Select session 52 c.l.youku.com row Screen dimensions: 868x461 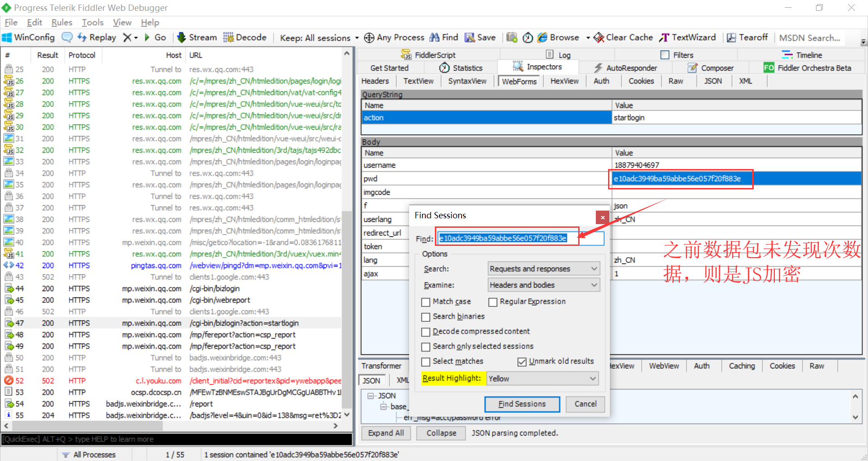(172, 381)
